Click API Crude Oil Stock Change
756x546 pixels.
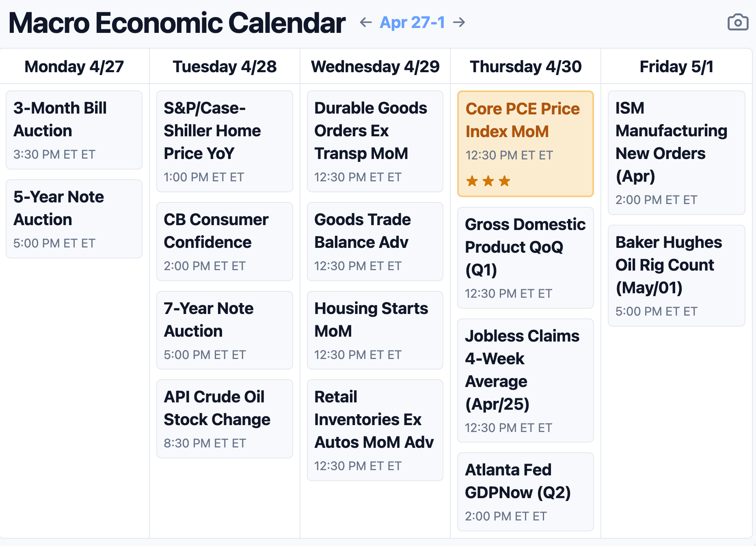225,419
